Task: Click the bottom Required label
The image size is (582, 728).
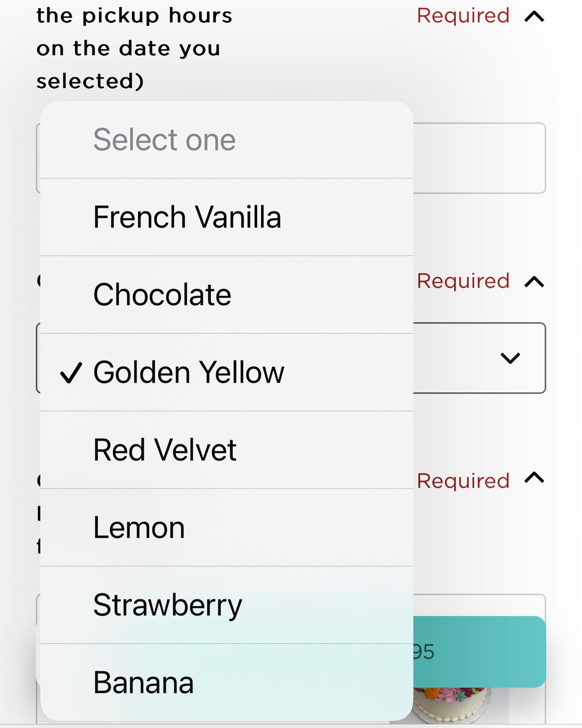Action: 463,481
